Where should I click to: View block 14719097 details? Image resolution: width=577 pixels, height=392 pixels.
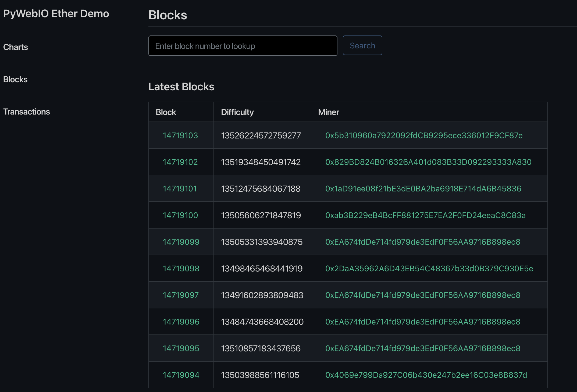click(x=180, y=295)
